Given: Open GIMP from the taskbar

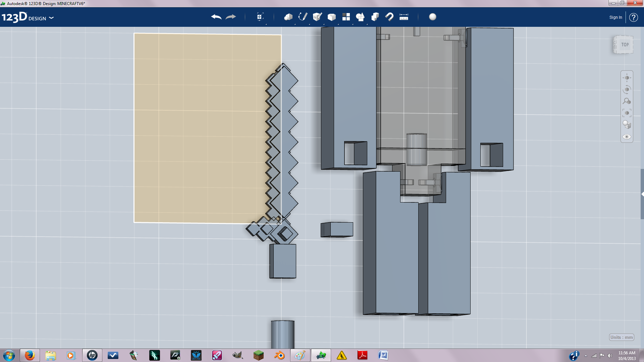Looking at the screenshot, I should (x=237, y=355).
